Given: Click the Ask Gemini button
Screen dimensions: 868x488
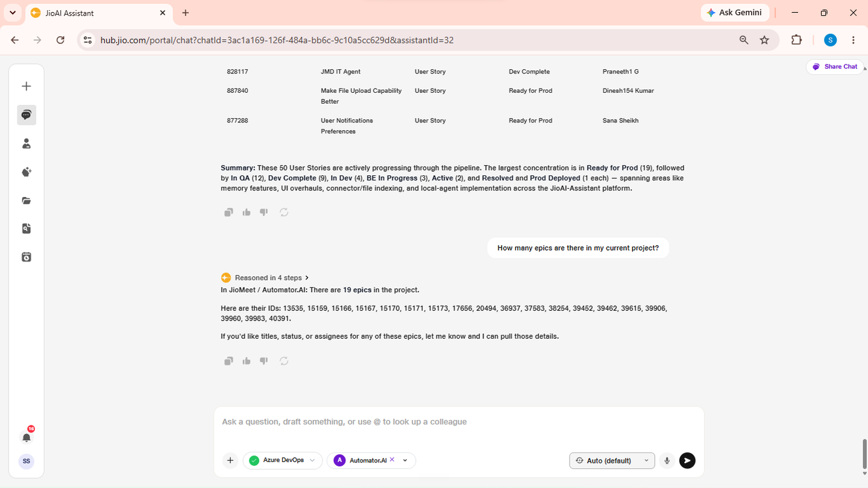Looking at the screenshot, I should [x=735, y=13].
